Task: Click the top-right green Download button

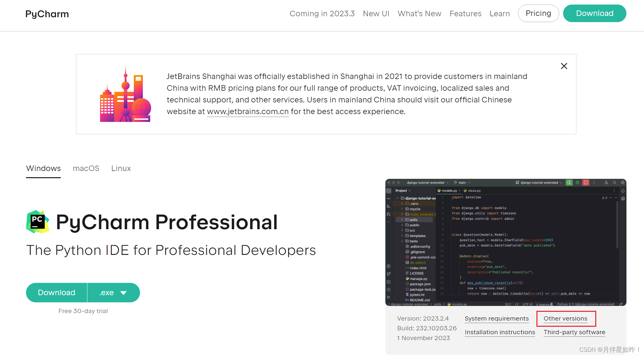Action: pyautogui.click(x=595, y=13)
